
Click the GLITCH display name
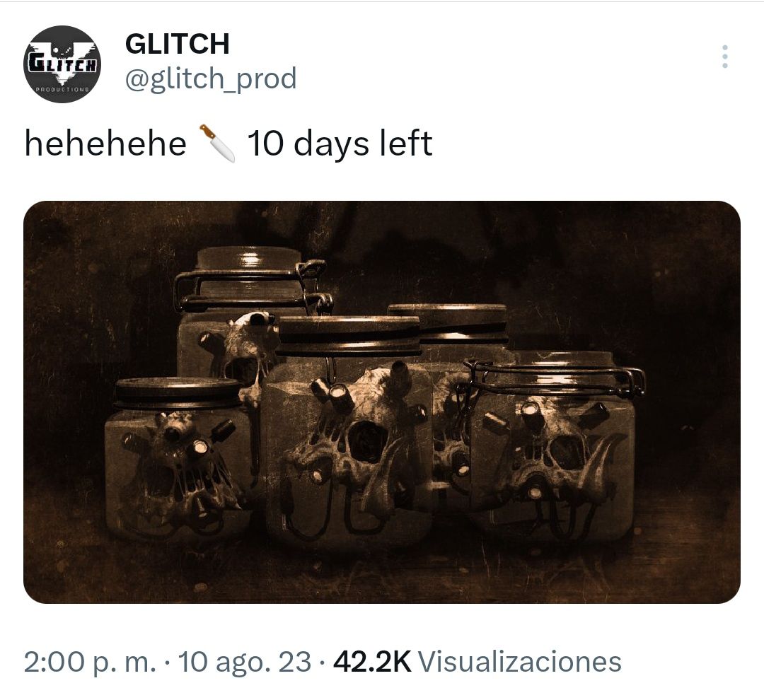(x=178, y=44)
